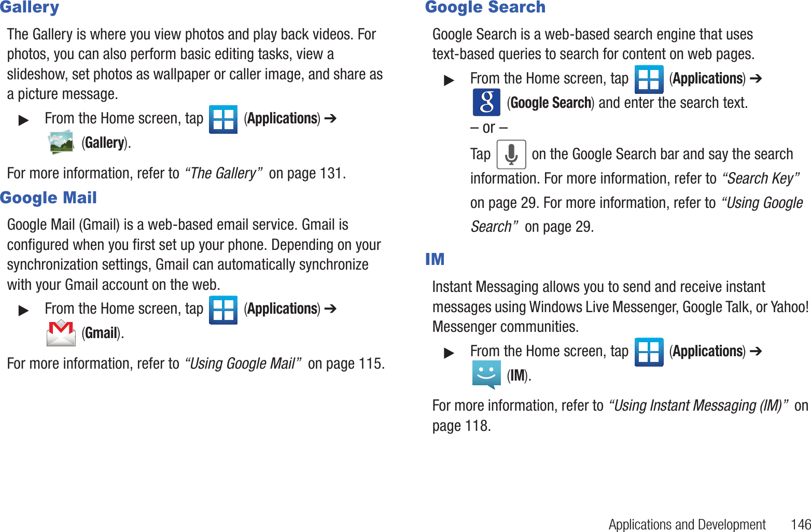Click the Gmail envelope icon
The image size is (811, 532).
pyautogui.click(x=61, y=333)
